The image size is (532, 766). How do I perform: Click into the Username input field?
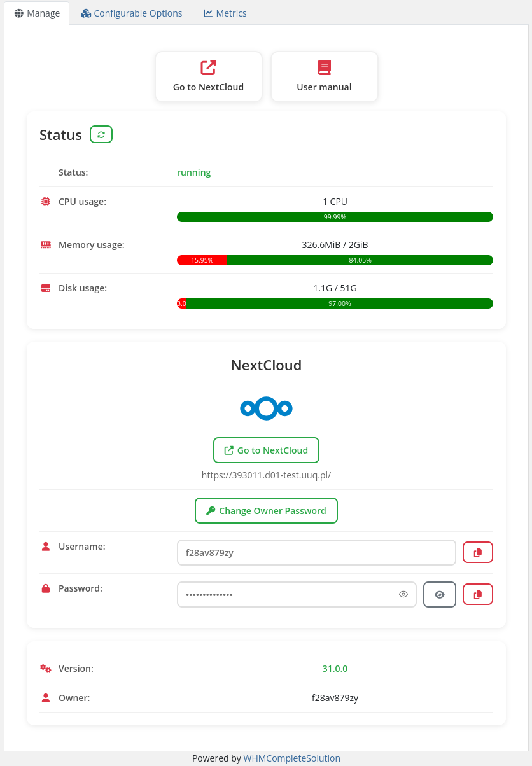pyautogui.click(x=316, y=552)
